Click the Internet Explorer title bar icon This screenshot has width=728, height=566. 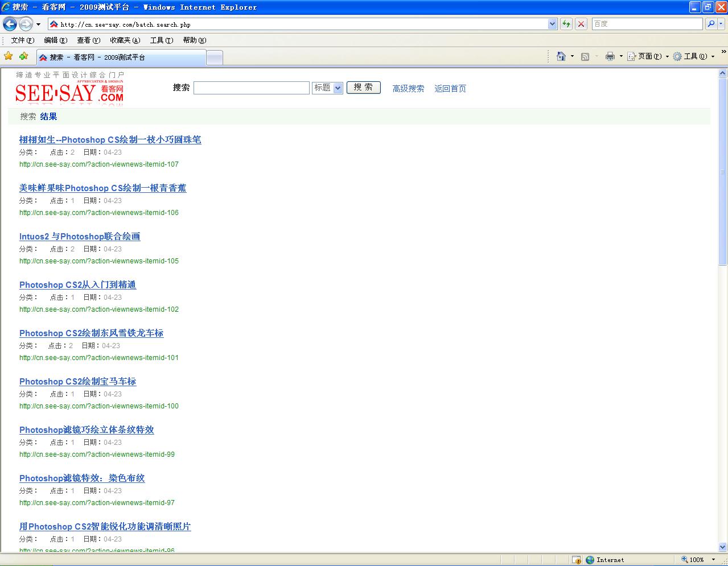coord(6,7)
